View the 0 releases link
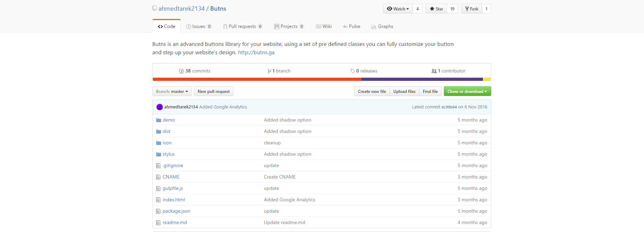Screen dimensions: 644x232 point(364,71)
